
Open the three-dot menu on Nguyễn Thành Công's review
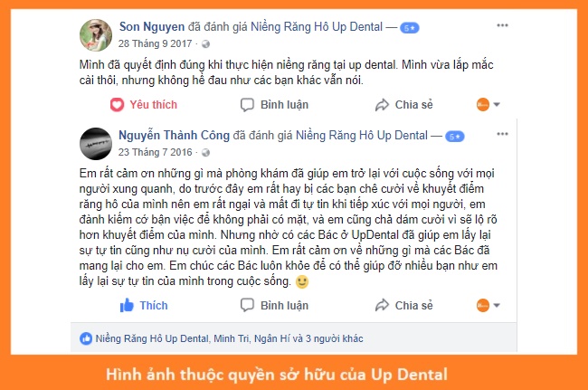point(502,134)
